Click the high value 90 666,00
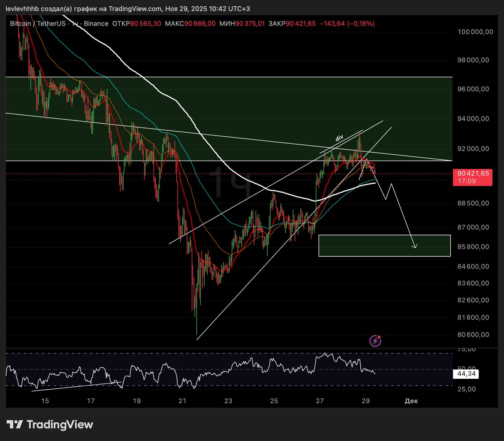 200,24
